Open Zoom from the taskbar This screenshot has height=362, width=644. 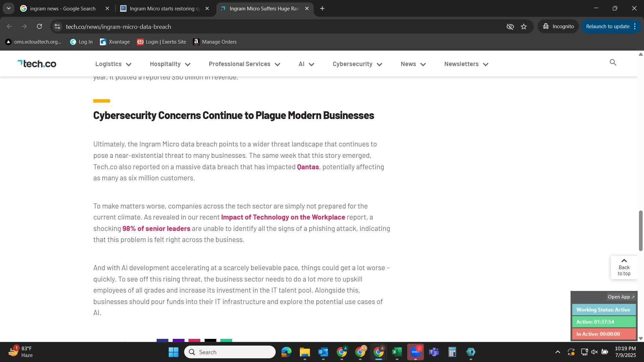pyautogui.click(x=416, y=352)
